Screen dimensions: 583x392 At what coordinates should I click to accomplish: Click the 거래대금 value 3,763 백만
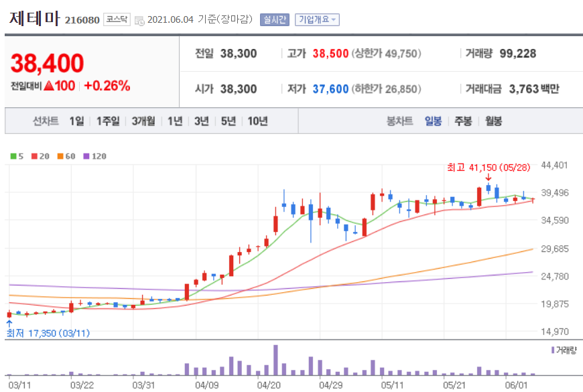coord(534,89)
